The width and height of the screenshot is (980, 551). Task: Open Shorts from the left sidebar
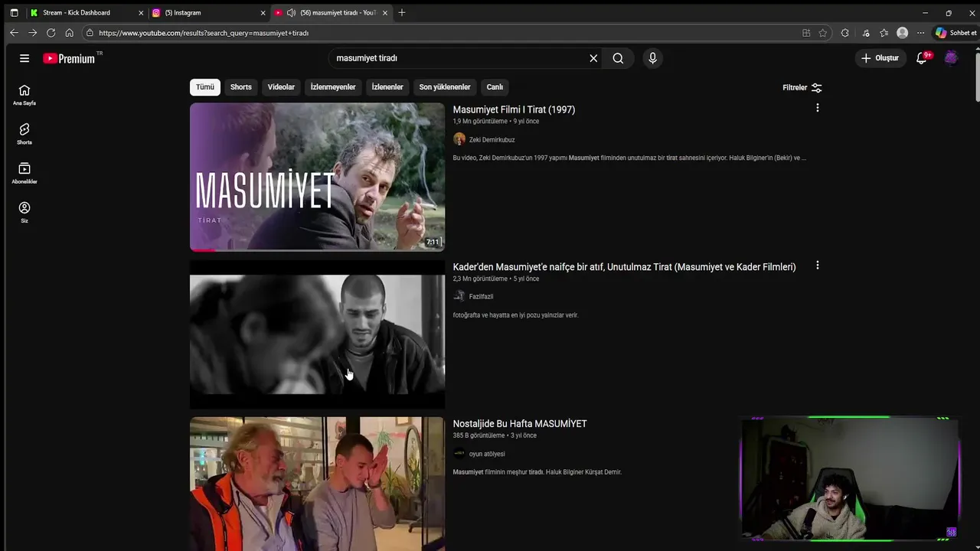pos(24,134)
